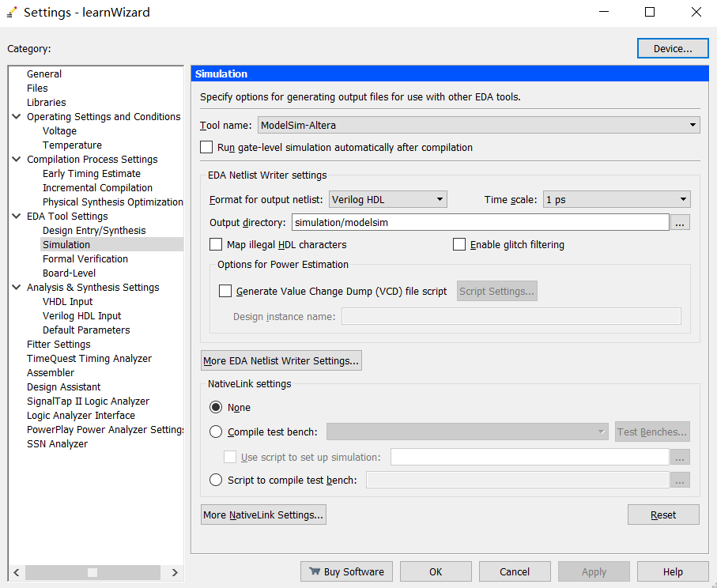Click Script Settings... button

pyautogui.click(x=496, y=292)
